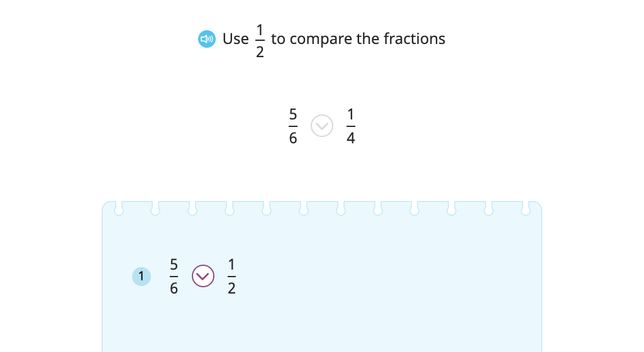The width and height of the screenshot is (644, 352).
Task: Click the word "fractions" in the heading
Action: tap(414, 38)
